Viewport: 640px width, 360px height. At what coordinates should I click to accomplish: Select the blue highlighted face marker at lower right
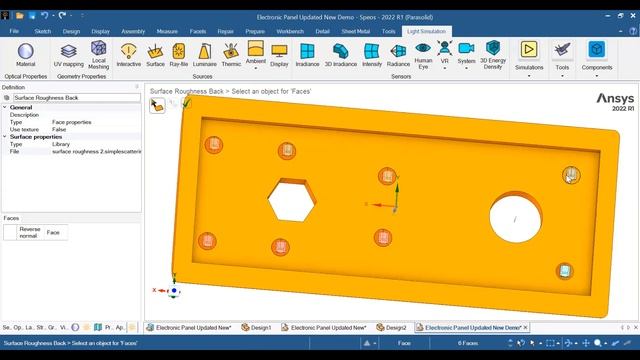pos(565,271)
